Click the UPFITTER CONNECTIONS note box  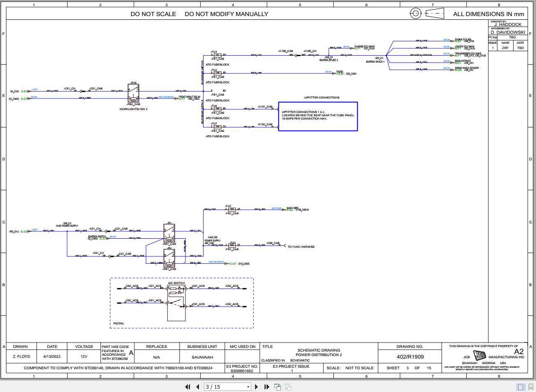click(318, 116)
